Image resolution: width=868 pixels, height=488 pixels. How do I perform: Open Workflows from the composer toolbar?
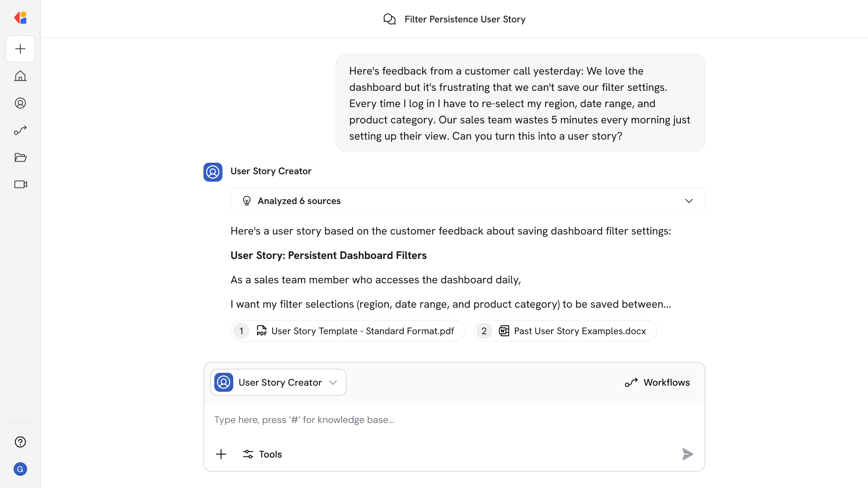[657, 382]
